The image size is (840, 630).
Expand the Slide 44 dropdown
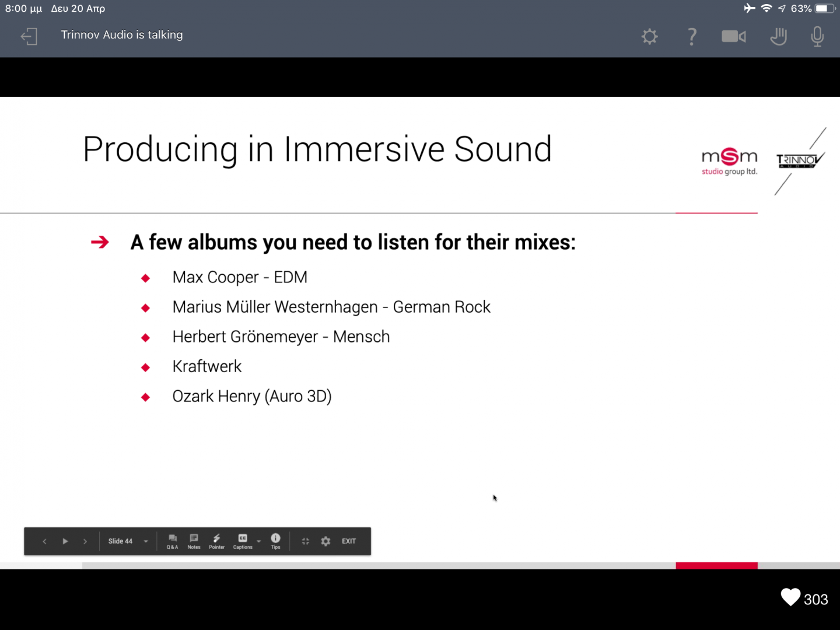tap(146, 541)
